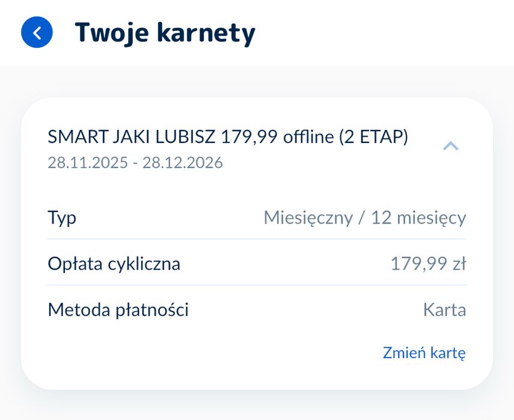The width and height of the screenshot is (514, 420).
Task: Click the Opłata cykliczna label
Action: (114, 264)
